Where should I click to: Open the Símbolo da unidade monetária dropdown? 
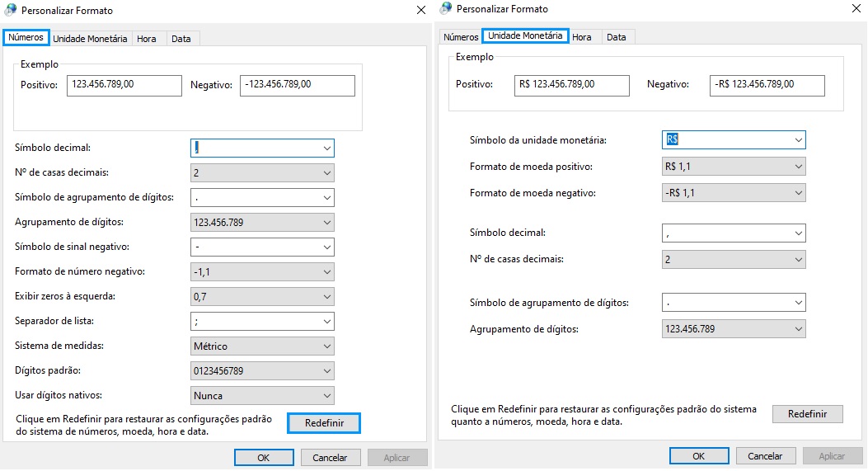pyautogui.click(x=734, y=140)
